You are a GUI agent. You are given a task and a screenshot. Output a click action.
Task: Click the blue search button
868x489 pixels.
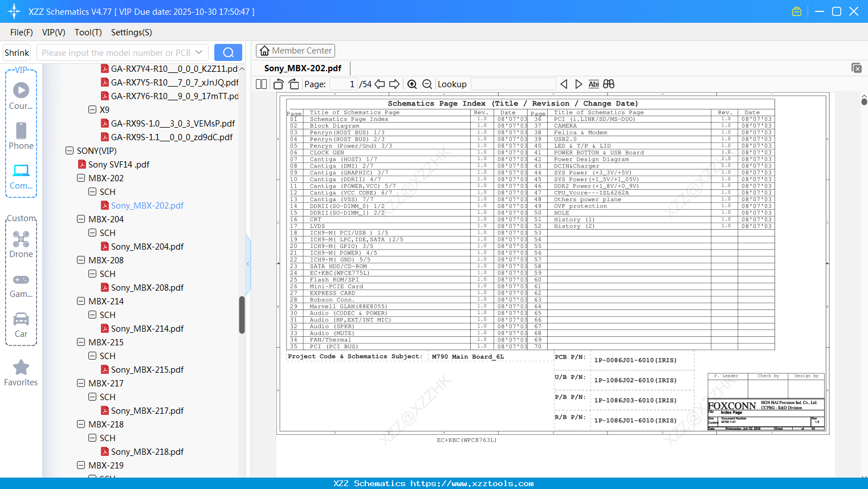pos(228,52)
